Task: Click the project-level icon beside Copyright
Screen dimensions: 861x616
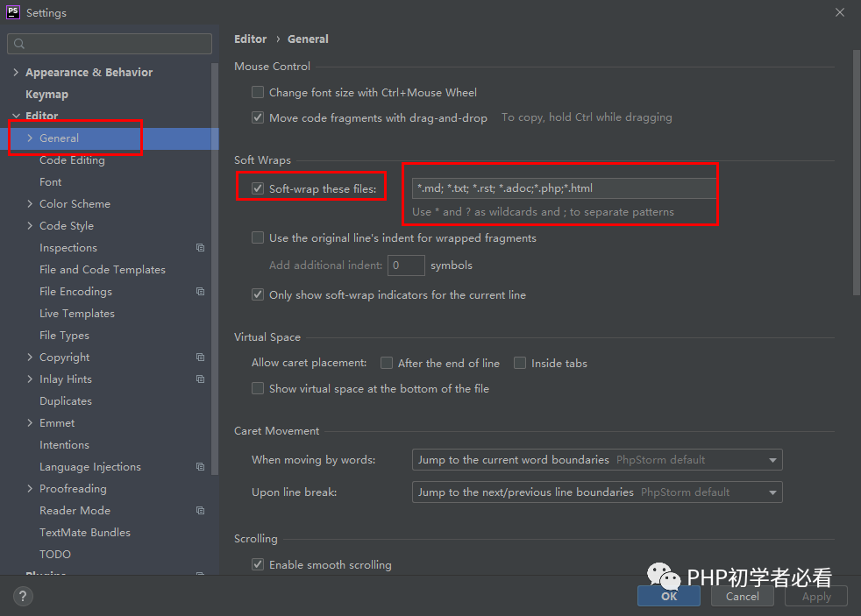Action: [201, 358]
